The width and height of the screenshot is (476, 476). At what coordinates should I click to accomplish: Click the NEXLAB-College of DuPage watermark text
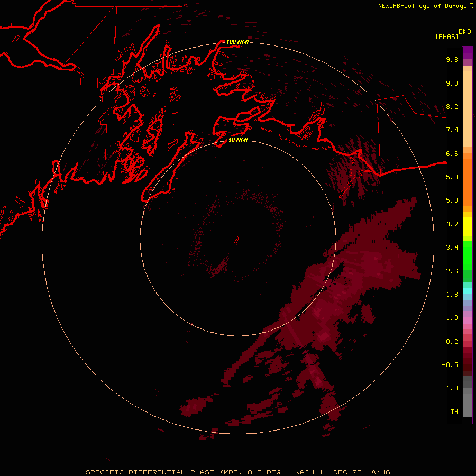click(x=425, y=6)
